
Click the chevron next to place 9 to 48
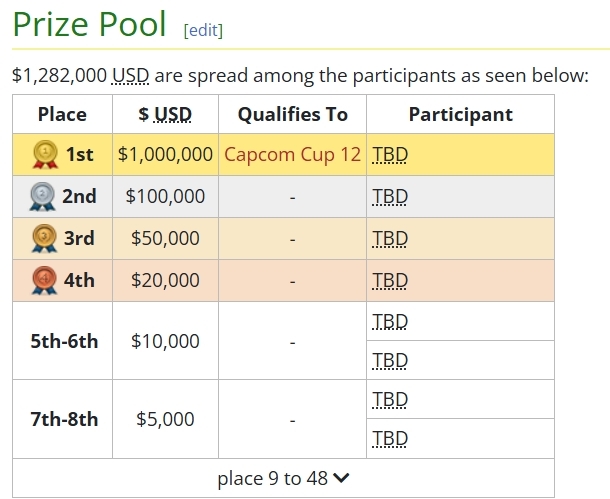pos(341,478)
